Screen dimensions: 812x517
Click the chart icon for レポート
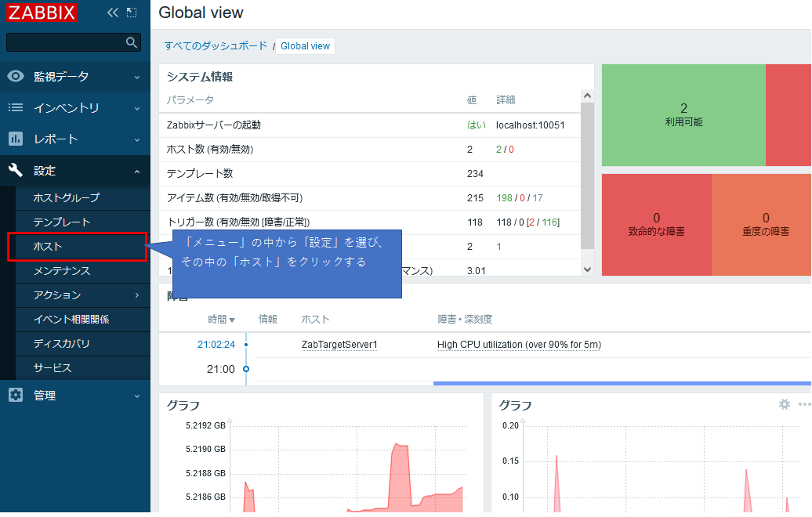(16, 139)
